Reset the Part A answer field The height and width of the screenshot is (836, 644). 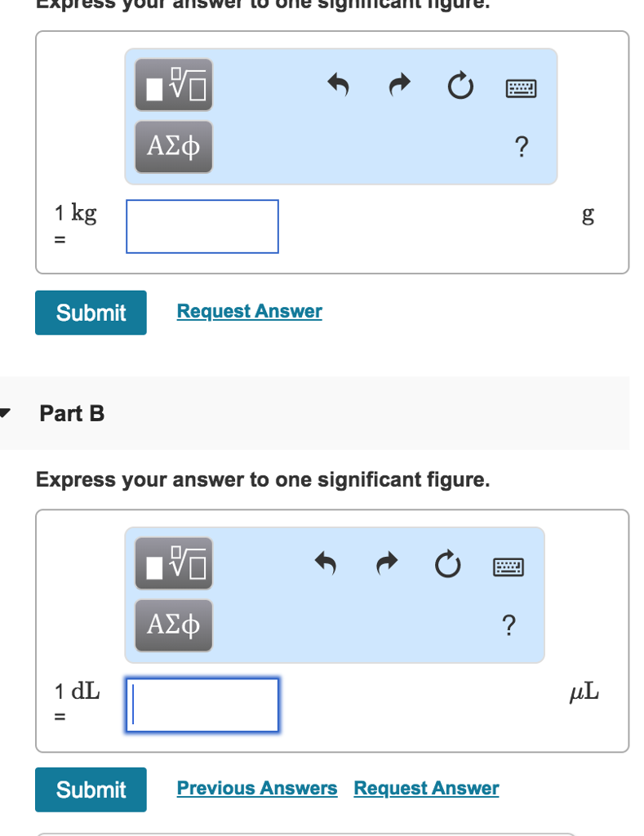(x=460, y=86)
